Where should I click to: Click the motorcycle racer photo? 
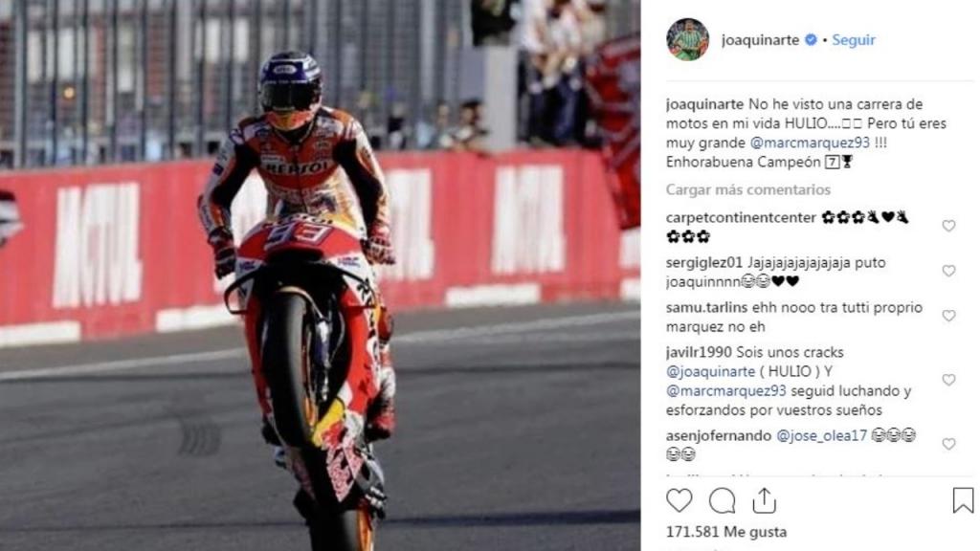(320, 275)
